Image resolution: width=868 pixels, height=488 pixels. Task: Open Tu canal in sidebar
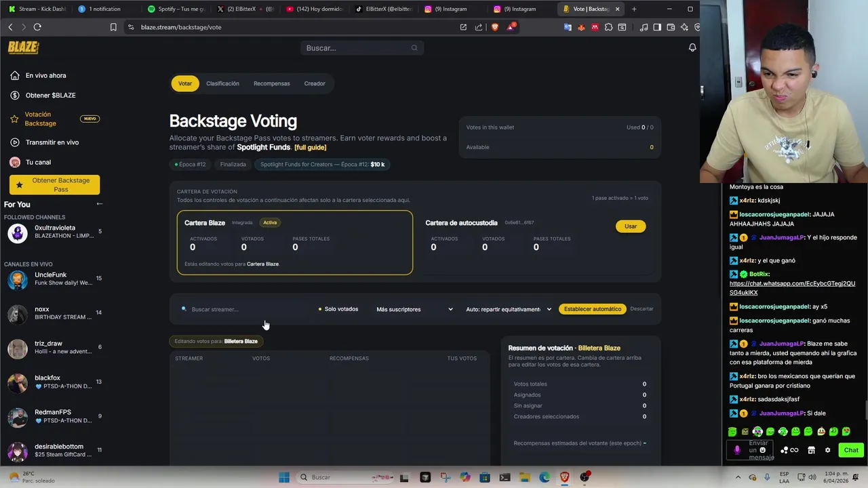coord(38,162)
